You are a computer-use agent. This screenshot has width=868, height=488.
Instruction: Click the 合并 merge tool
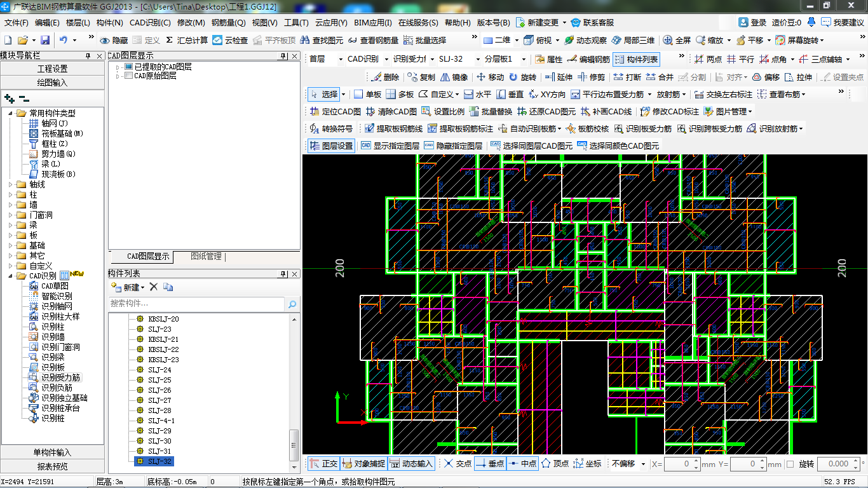pyautogui.click(x=660, y=77)
